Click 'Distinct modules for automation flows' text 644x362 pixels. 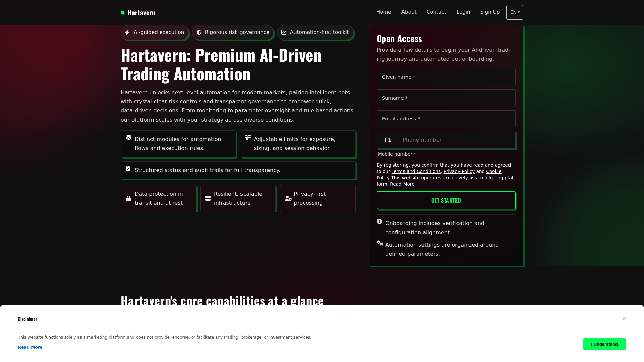(x=178, y=144)
